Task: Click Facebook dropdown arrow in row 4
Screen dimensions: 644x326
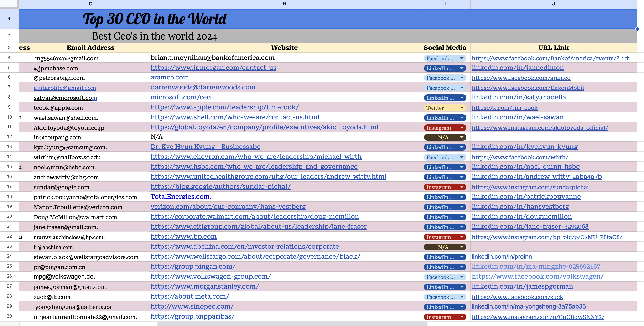Action: tap(462, 58)
